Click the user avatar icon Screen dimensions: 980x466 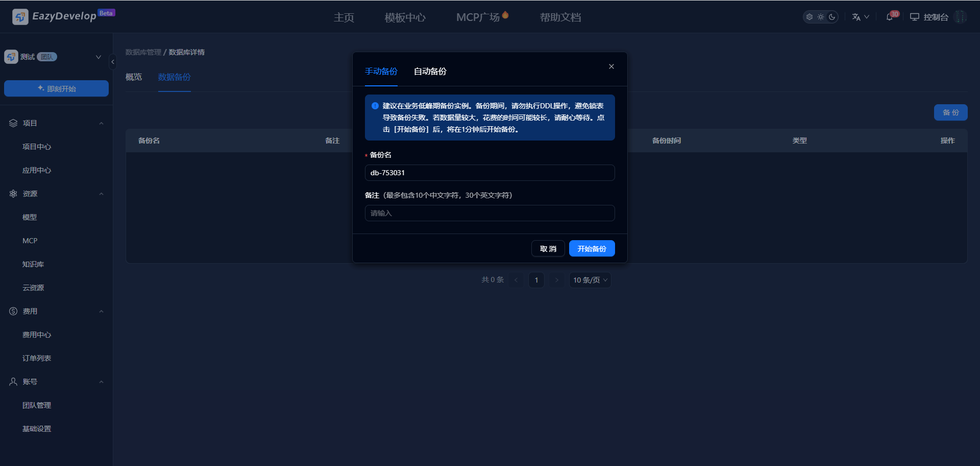click(960, 17)
